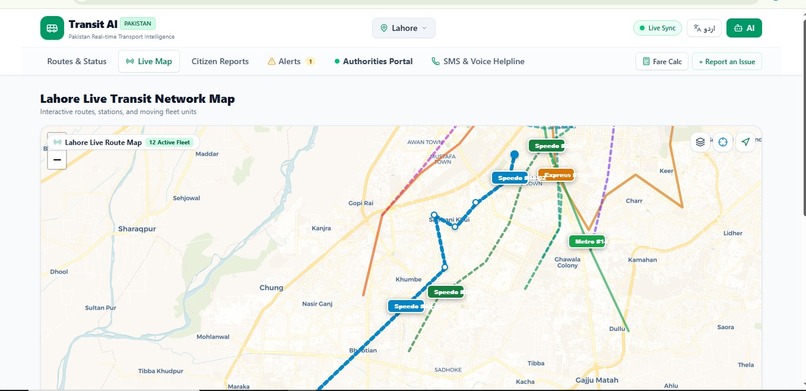Open the SMS & Voice Helpline tab

(x=478, y=61)
